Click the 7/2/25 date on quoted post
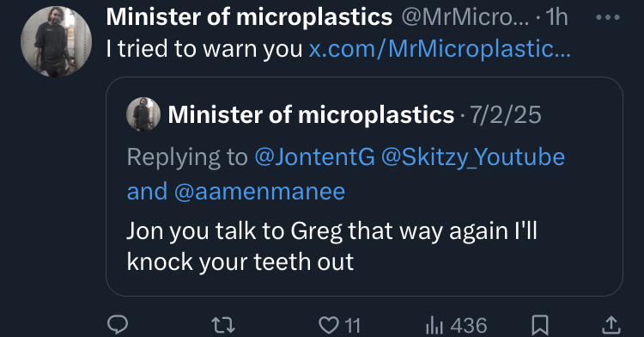644x337 pixels. (x=505, y=114)
